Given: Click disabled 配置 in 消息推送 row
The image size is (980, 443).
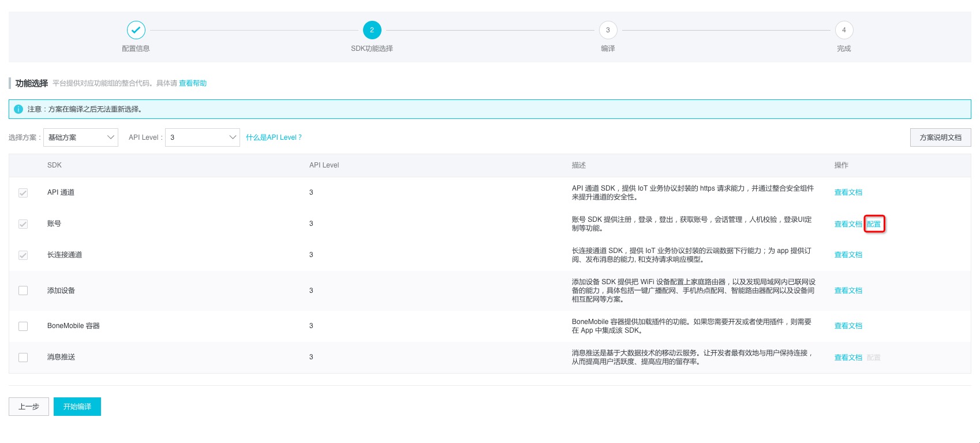Looking at the screenshot, I should pos(874,358).
